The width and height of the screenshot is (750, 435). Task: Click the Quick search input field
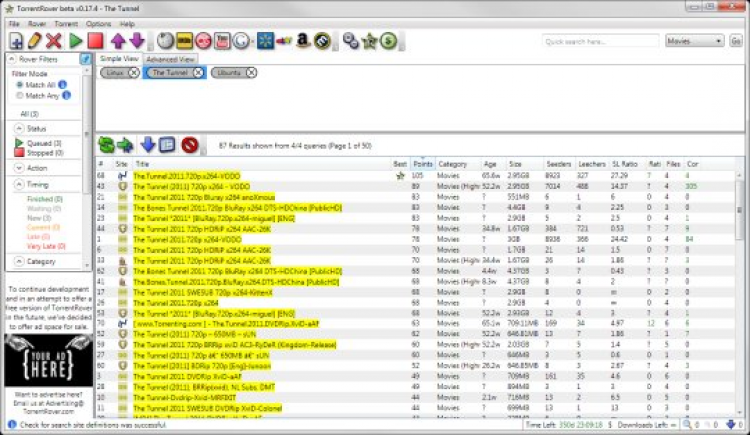point(600,42)
